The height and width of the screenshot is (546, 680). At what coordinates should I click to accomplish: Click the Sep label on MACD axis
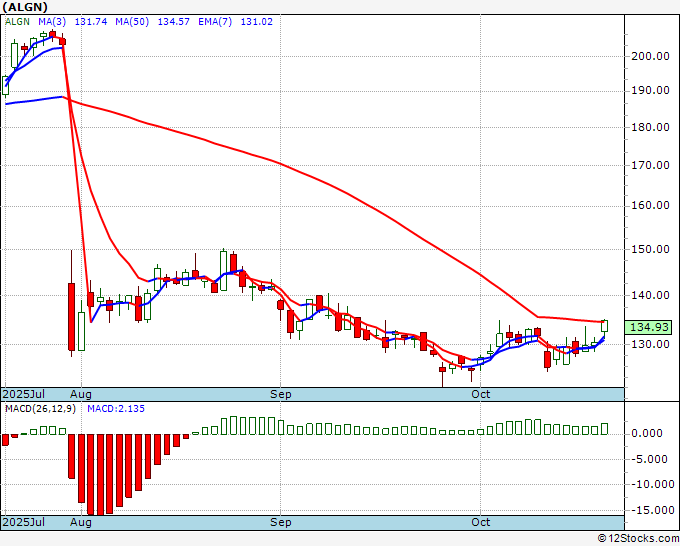281,522
